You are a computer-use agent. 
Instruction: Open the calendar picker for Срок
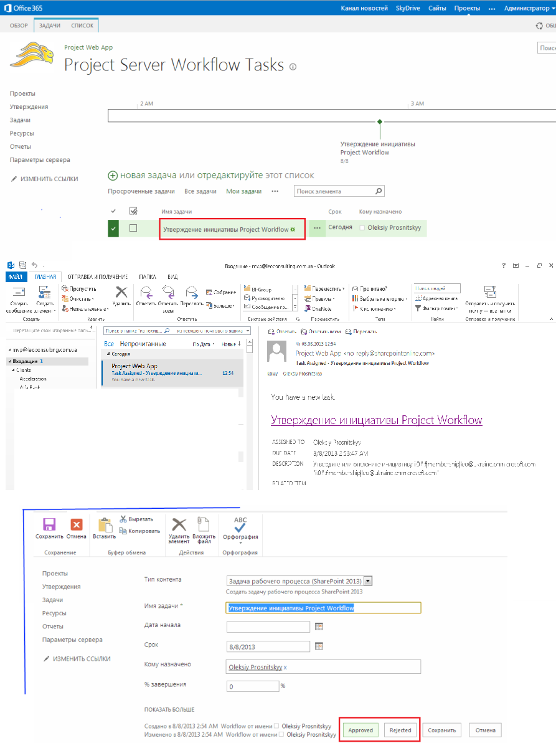click(319, 646)
